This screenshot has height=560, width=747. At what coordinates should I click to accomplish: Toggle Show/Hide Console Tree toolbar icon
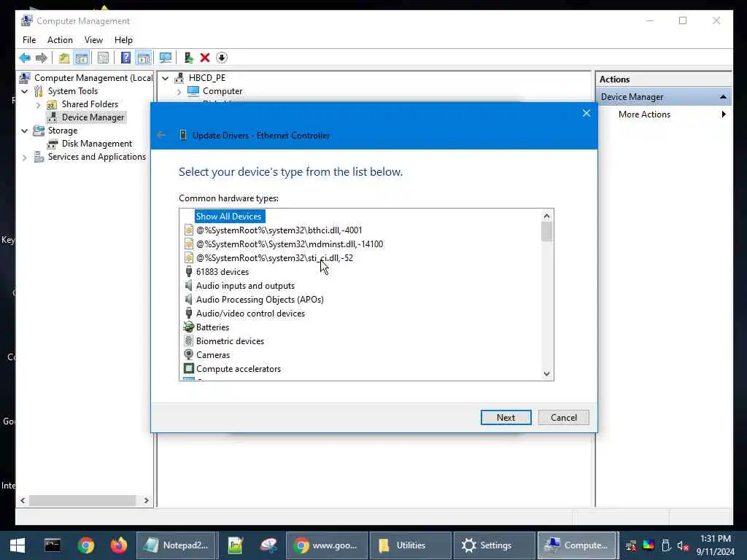[x=82, y=58]
